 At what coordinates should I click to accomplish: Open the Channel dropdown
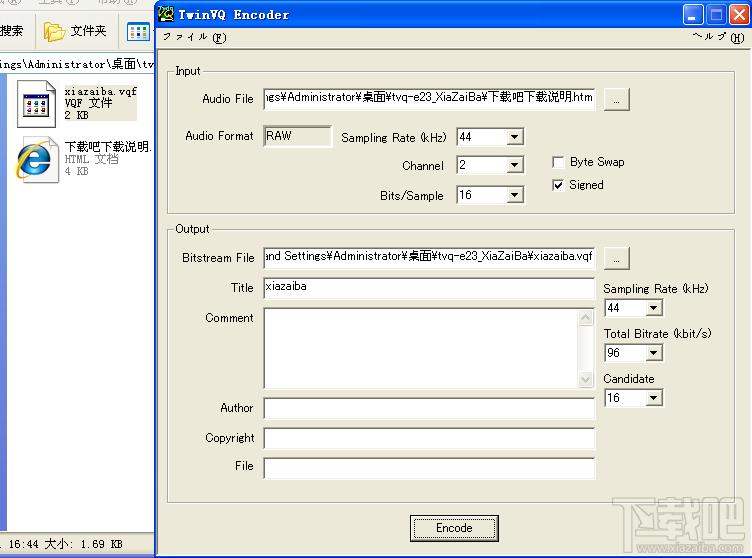click(514, 165)
